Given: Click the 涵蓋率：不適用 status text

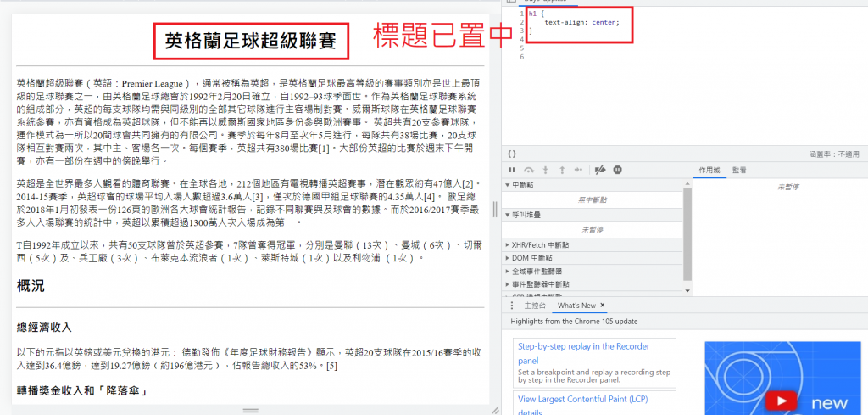Looking at the screenshot, I should click(834, 154).
